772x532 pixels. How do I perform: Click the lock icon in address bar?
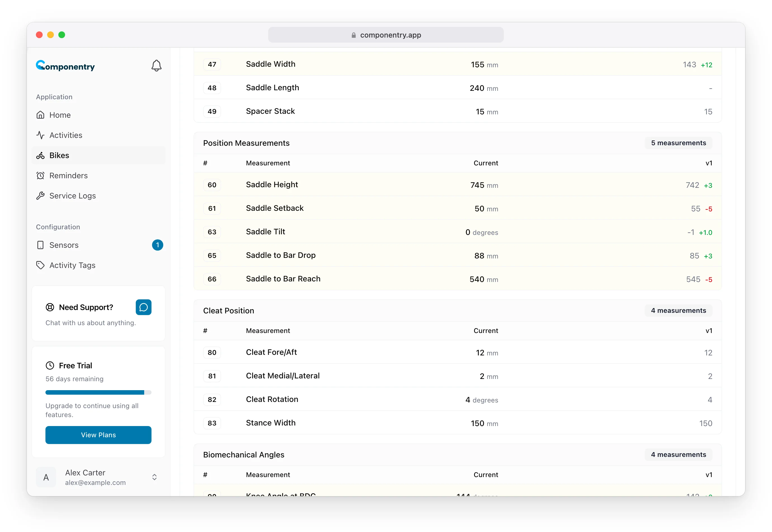tap(354, 35)
